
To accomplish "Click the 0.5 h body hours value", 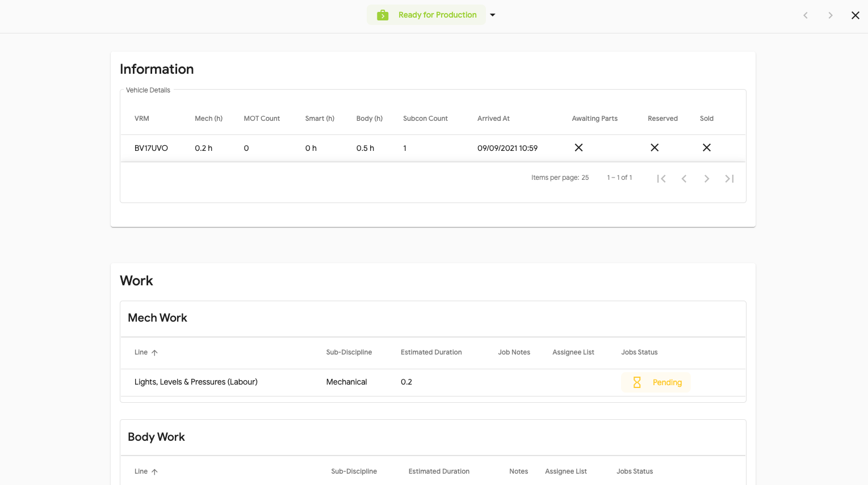I will click(x=365, y=148).
